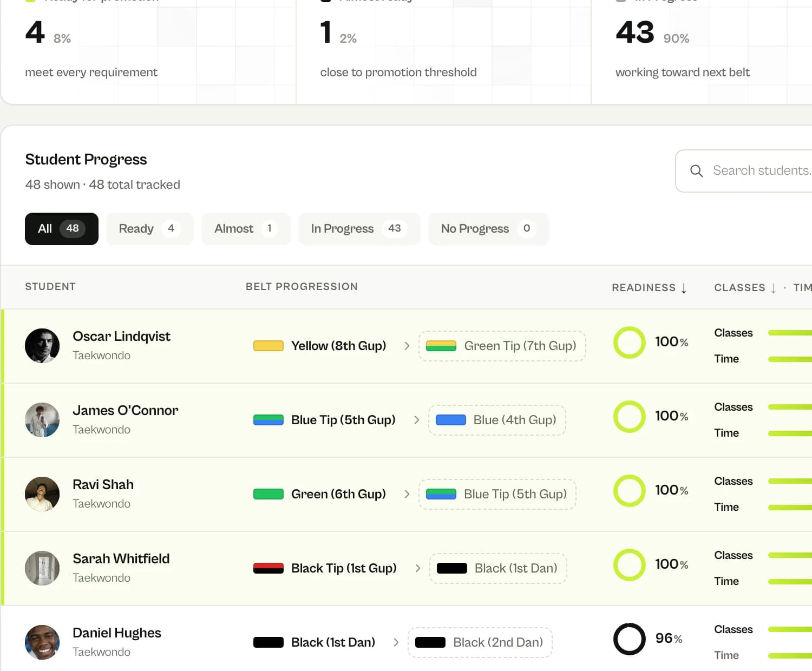Click Daniel Hughes's 96% readiness ring
812x671 pixels.
click(630, 639)
